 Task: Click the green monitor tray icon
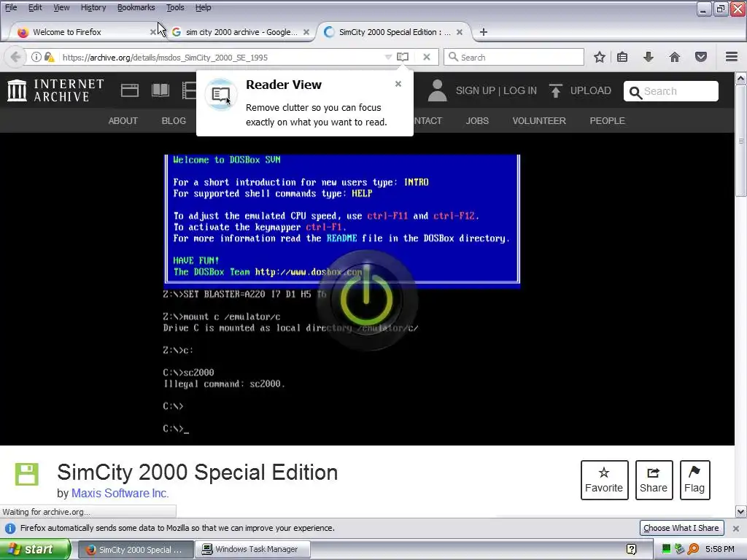pos(667,549)
